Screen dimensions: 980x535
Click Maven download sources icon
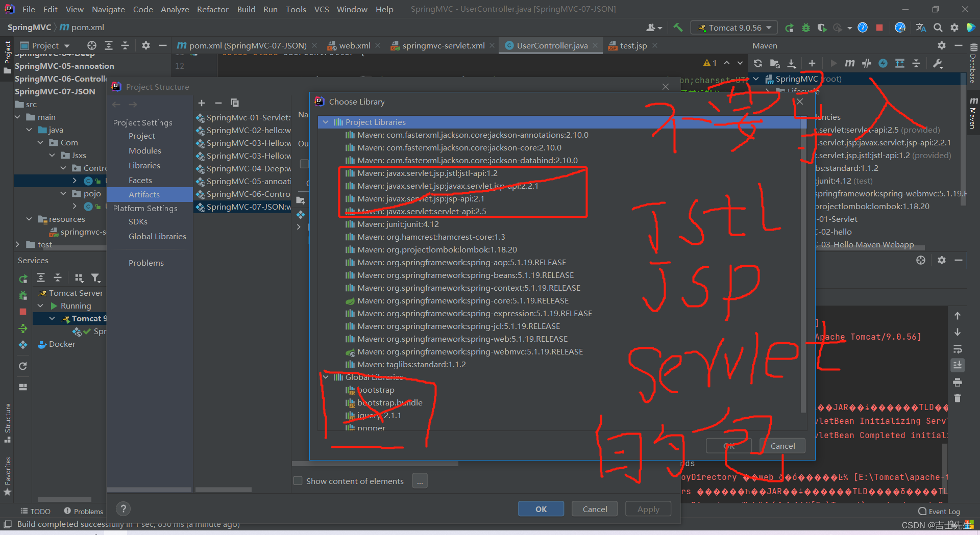click(x=792, y=63)
